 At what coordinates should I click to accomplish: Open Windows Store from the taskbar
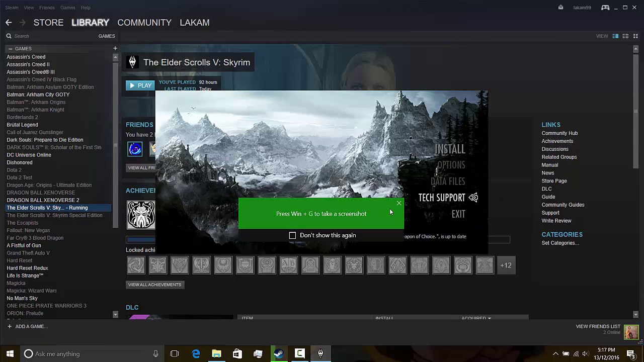click(237, 354)
